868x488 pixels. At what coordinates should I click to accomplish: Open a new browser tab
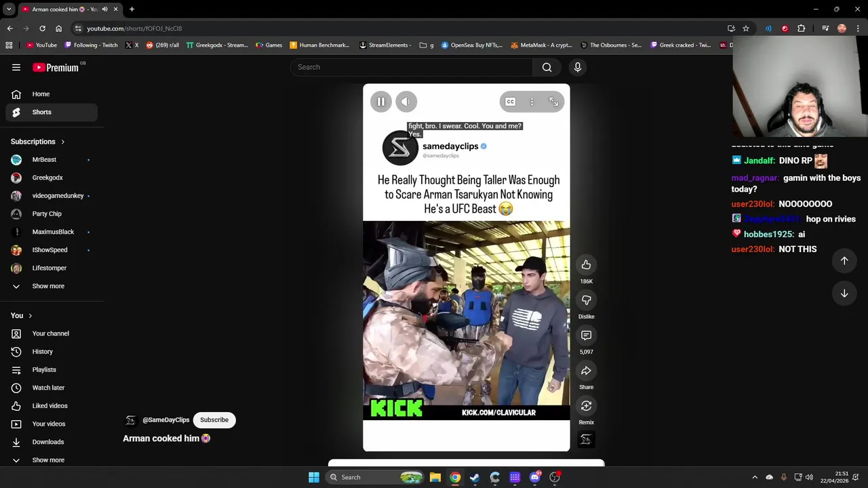pos(132,9)
